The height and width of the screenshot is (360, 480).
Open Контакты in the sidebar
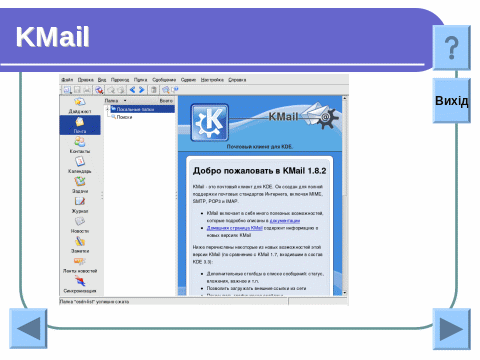tap(80, 145)
